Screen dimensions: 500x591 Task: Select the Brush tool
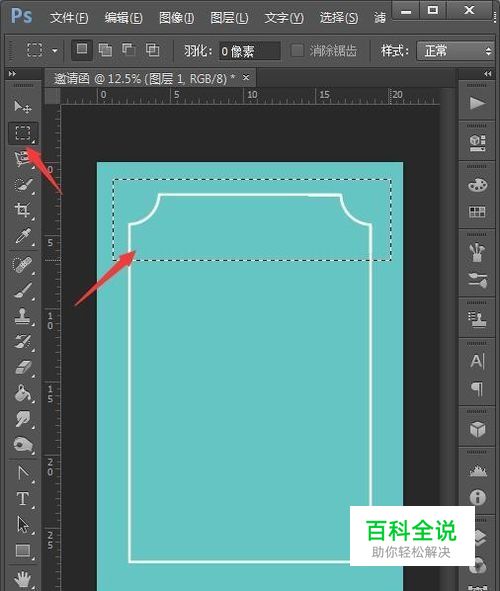click(x=23, y=291)
